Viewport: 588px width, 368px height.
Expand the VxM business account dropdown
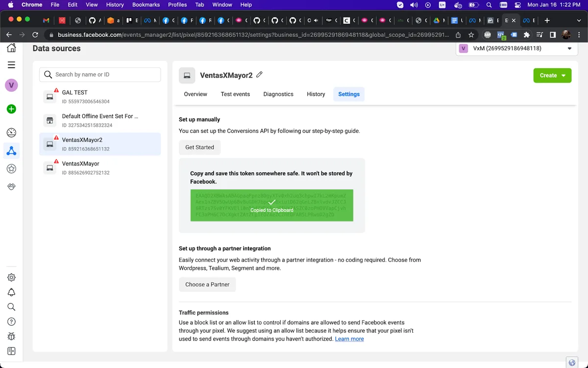point(569,49)
